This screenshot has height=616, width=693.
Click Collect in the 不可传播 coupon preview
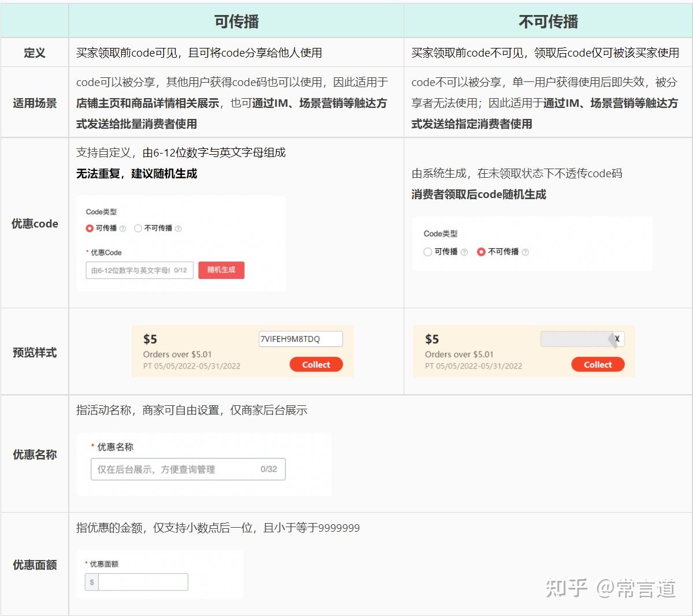[x=598, y=364]
